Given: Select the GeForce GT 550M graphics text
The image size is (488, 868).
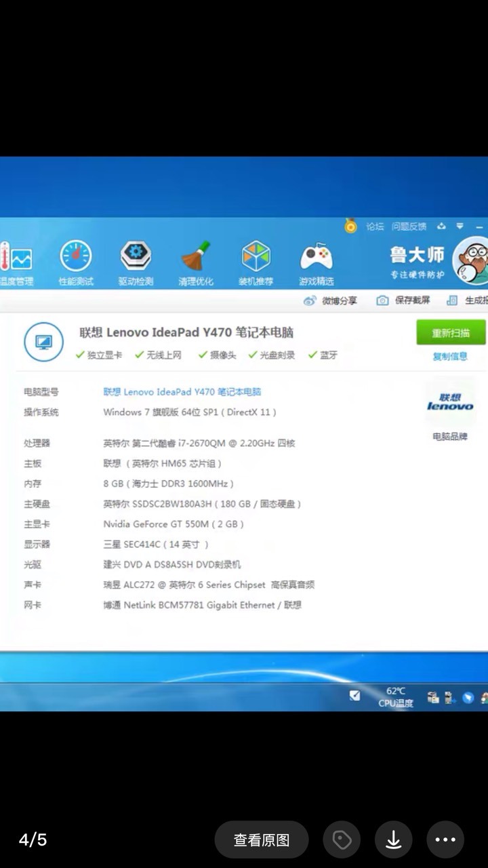Looking at the screenshot, I should point(174,524).
